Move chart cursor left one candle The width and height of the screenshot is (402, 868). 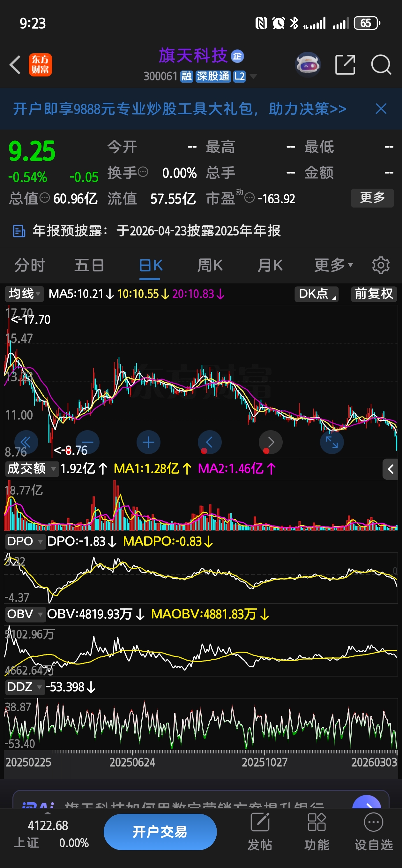(x=210, y=442)
